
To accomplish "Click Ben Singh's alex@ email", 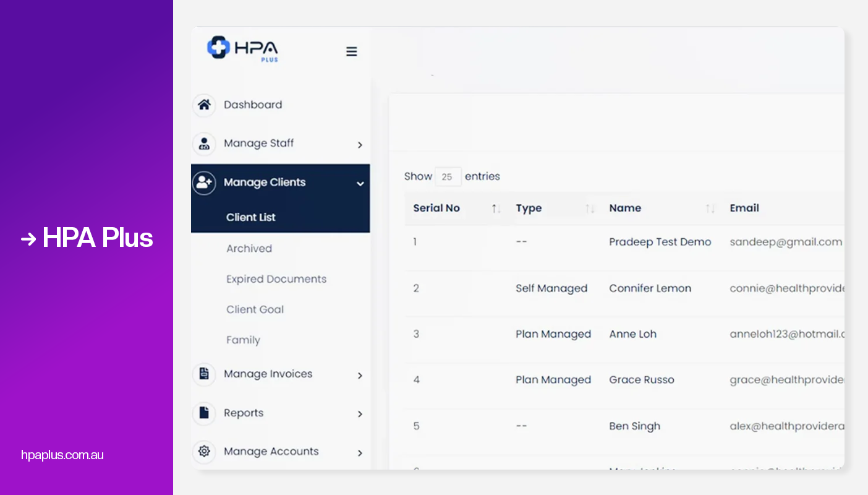I will click(787, 426).
